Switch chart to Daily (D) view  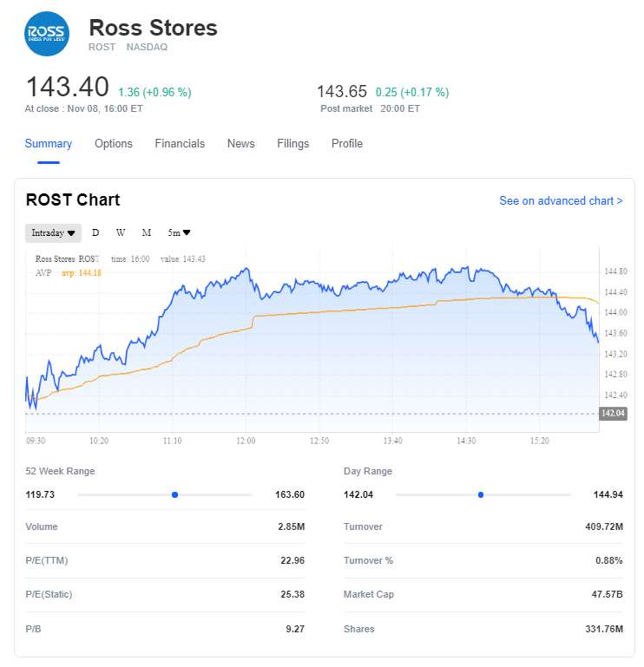[x=95, y=232]
